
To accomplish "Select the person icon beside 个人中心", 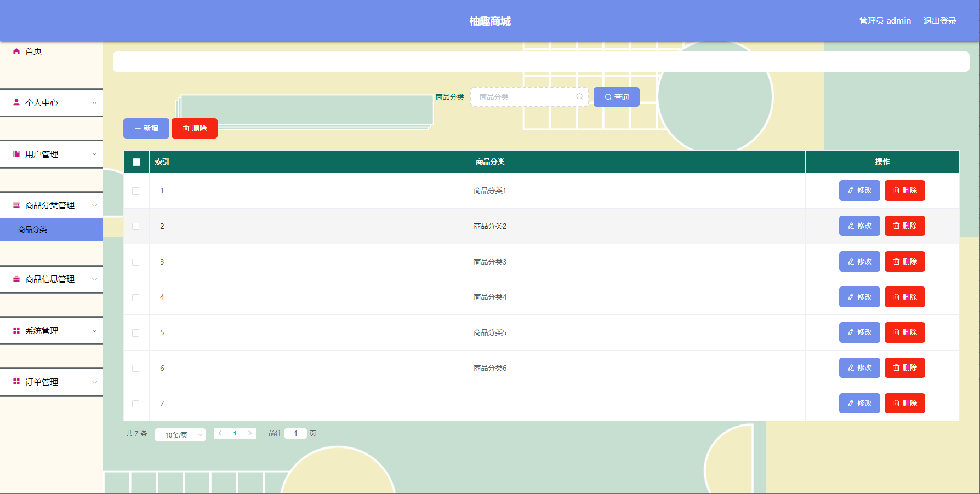I will [x=16, y=102].
